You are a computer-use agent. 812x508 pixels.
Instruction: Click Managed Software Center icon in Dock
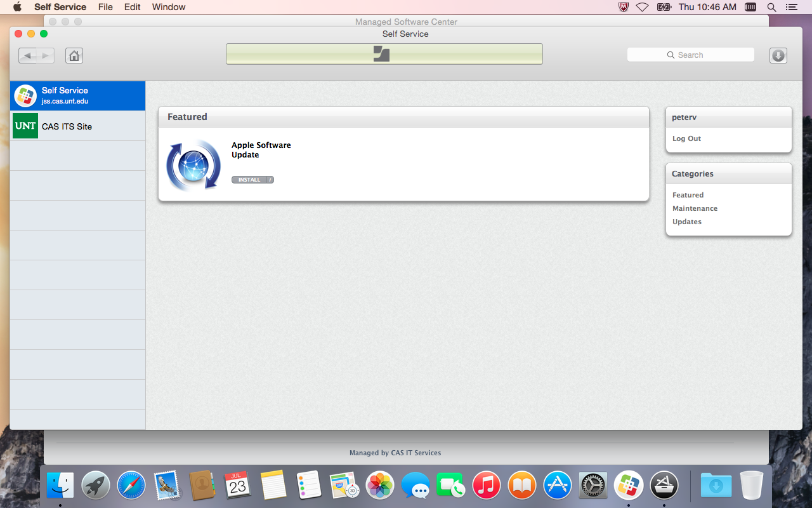[x=664, y=486]
